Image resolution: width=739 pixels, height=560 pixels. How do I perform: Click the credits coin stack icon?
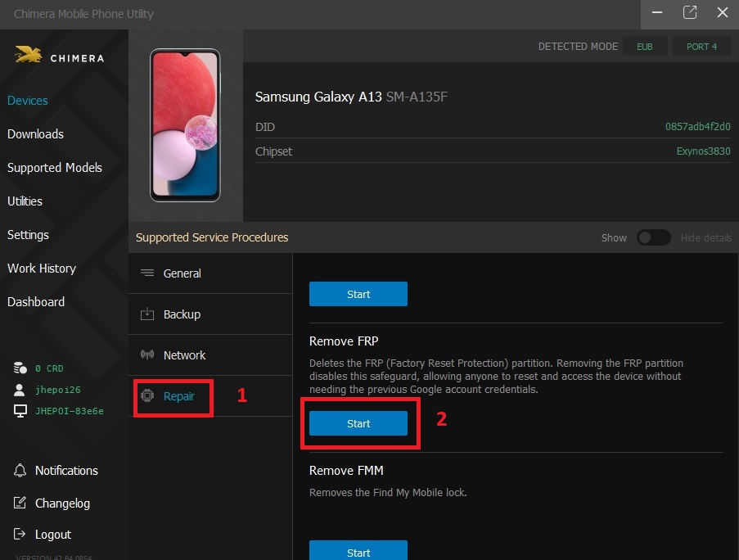tap(20, 368)
